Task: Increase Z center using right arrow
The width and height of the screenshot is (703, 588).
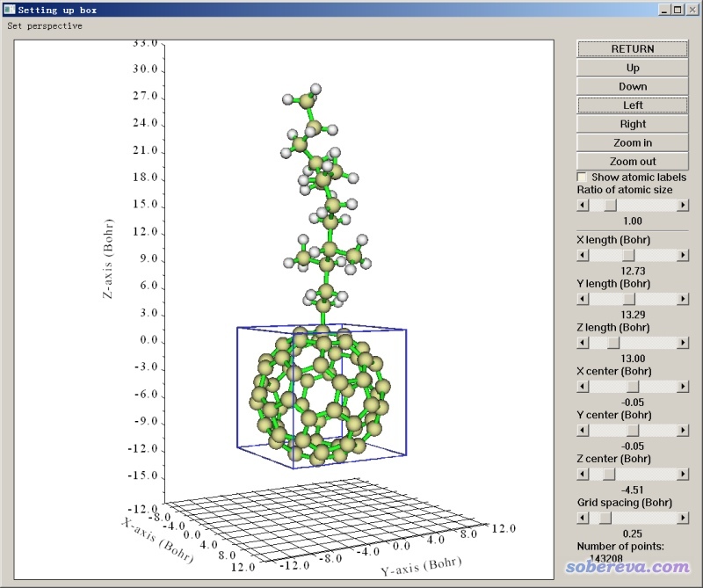Action: point(683,474)
